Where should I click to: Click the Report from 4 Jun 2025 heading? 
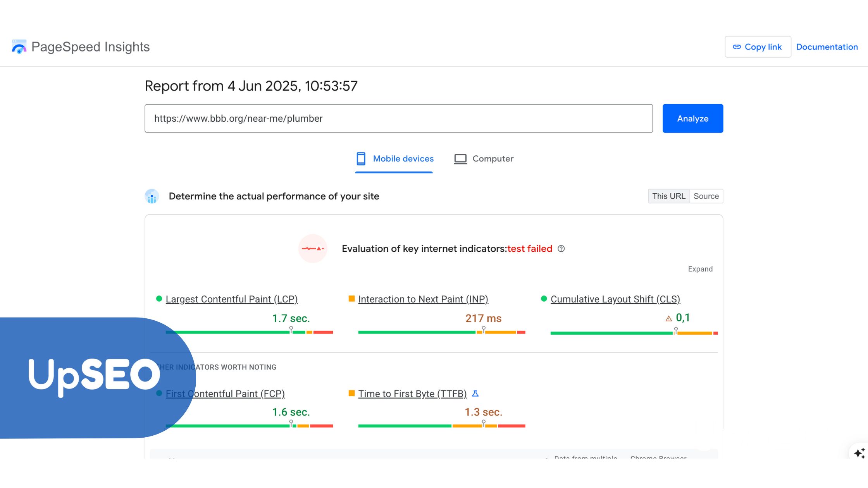click(251, 86)
